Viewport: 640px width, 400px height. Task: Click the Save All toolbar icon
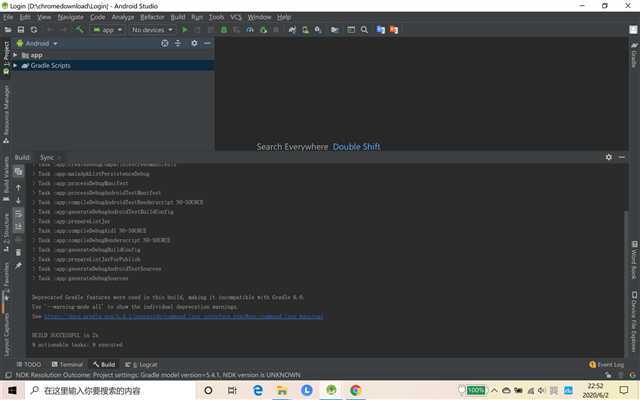21,30
